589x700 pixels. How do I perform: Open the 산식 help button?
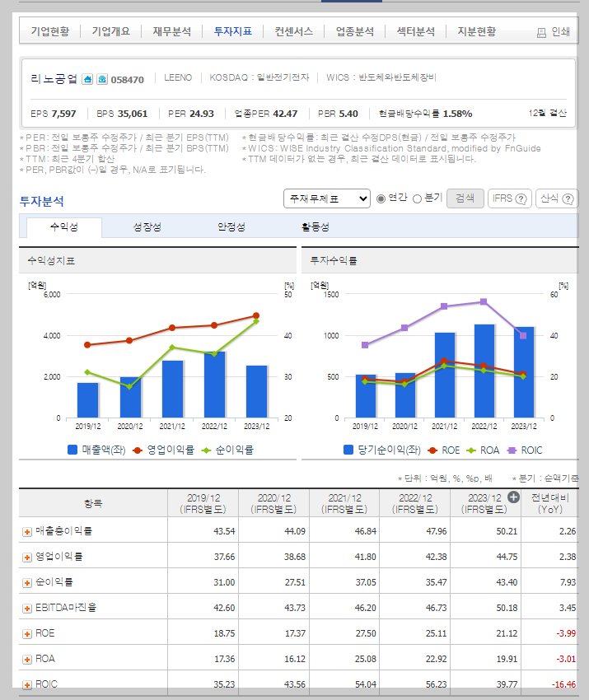click(557, 198)
